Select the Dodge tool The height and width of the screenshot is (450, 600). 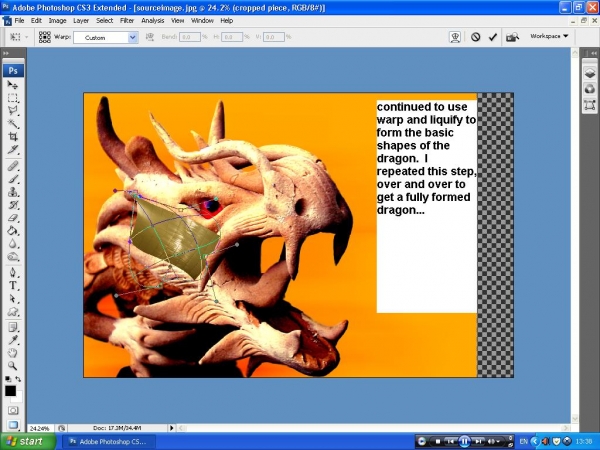(13, 257)
